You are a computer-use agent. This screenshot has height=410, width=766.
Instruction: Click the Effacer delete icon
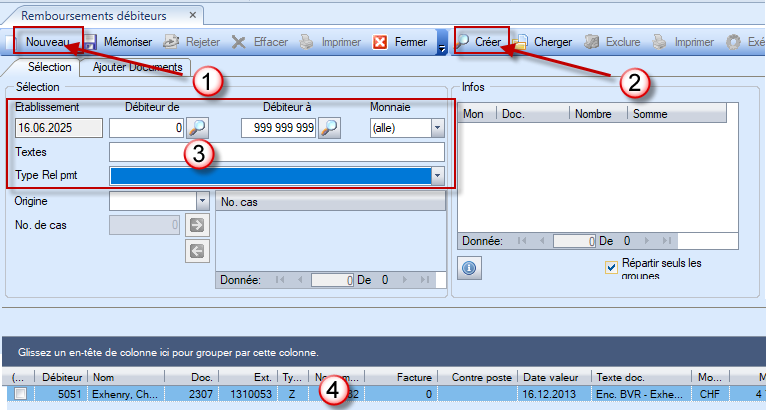(x=238, y=42)
